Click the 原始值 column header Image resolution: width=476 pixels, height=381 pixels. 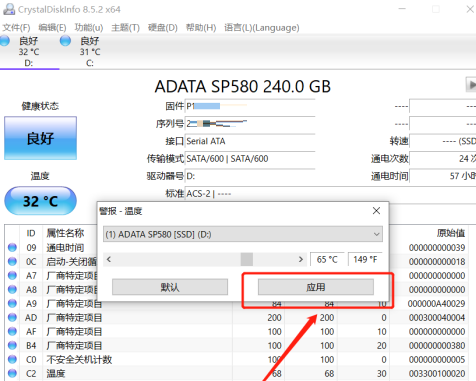pos(451,233)
